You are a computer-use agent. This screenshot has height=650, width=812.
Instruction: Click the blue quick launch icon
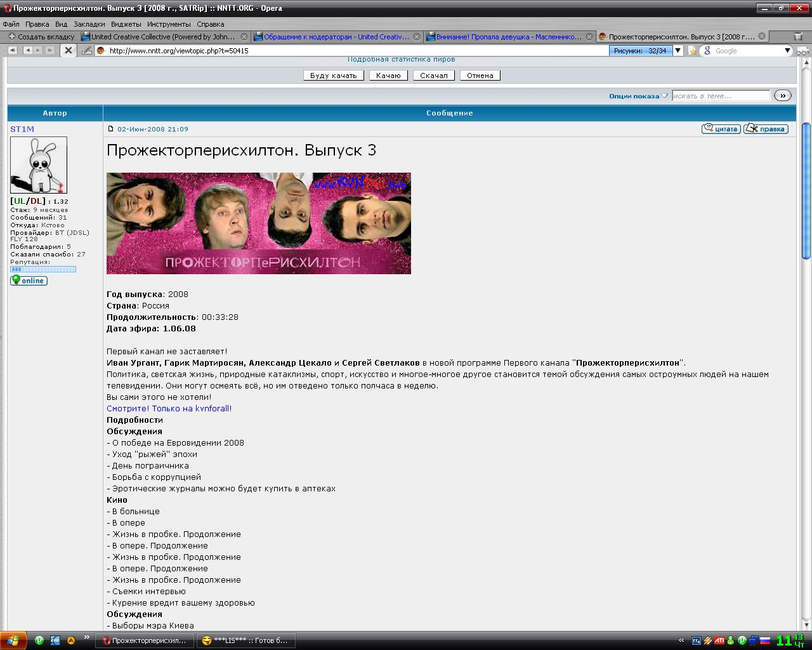click(x=55, y=640)
